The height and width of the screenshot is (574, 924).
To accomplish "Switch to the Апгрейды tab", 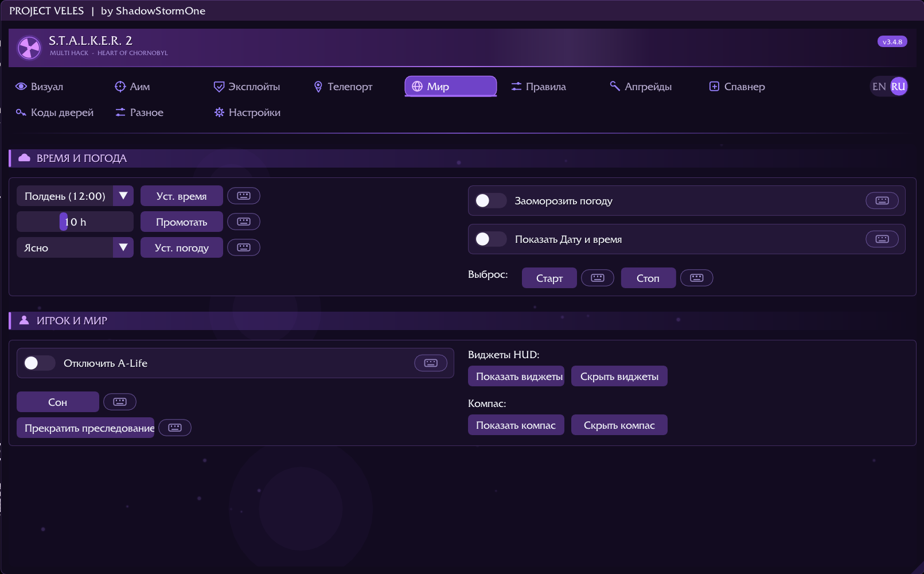I will pos(641,87).
